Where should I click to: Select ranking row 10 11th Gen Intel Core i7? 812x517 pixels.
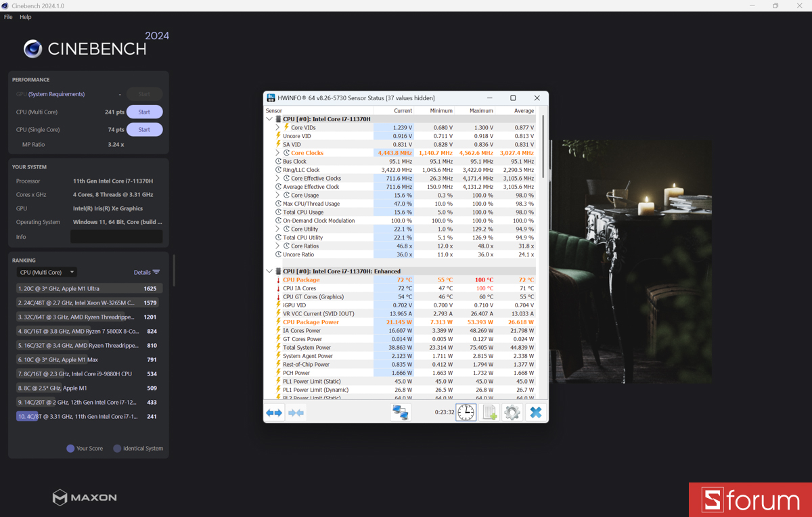click(x=89, y=416)
